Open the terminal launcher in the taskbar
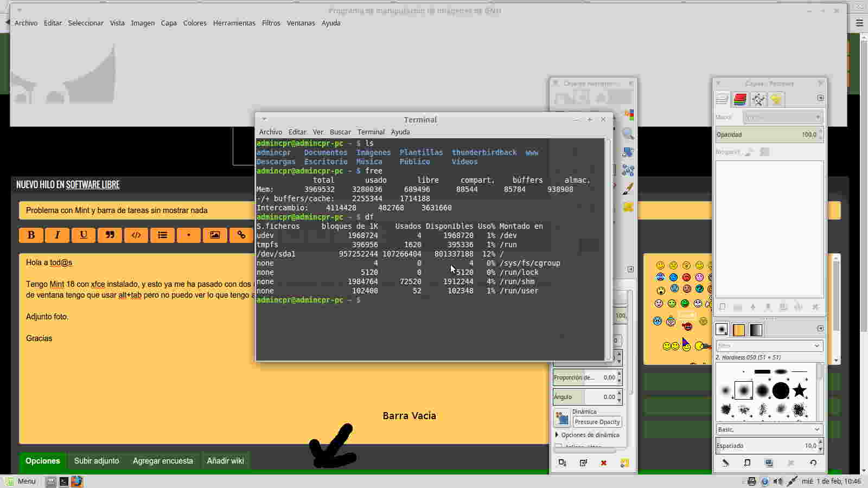This screenshot has height=488, width=868. coord(64,481)
